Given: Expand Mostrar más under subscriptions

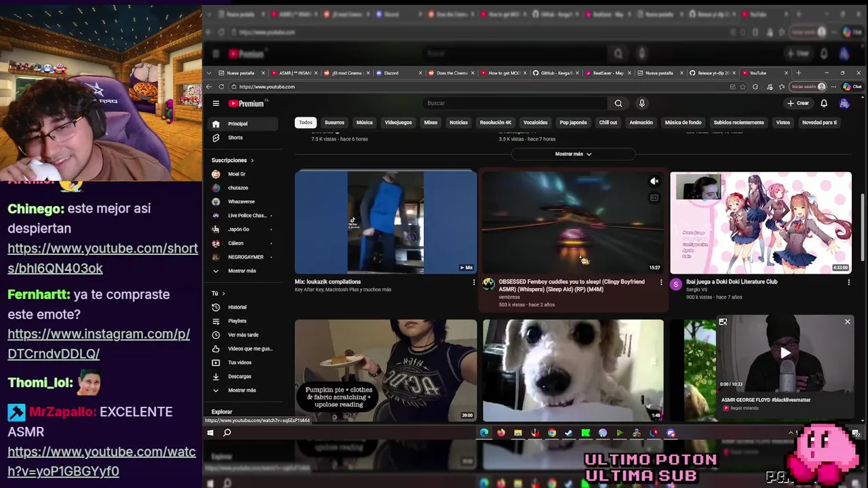Looking at the screenshot, I should 243,271.
